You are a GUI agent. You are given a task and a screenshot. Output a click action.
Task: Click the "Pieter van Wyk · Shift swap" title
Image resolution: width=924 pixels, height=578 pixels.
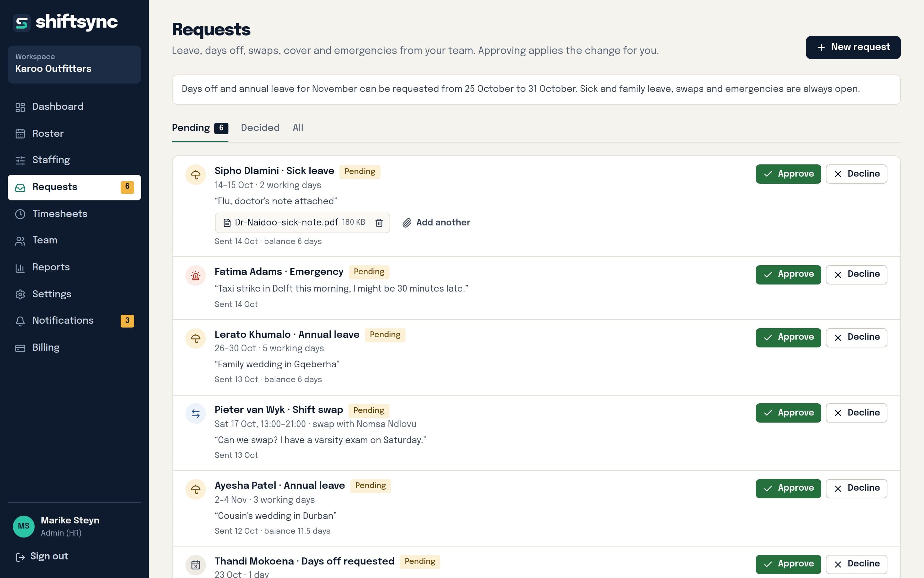(279, 410)
